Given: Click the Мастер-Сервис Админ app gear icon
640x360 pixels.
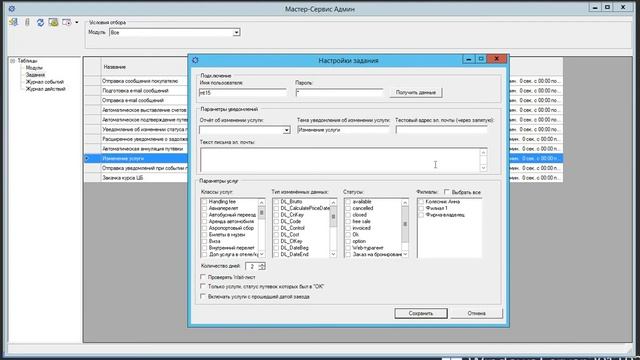Looking at the screenshot, I should pos(11,8).
